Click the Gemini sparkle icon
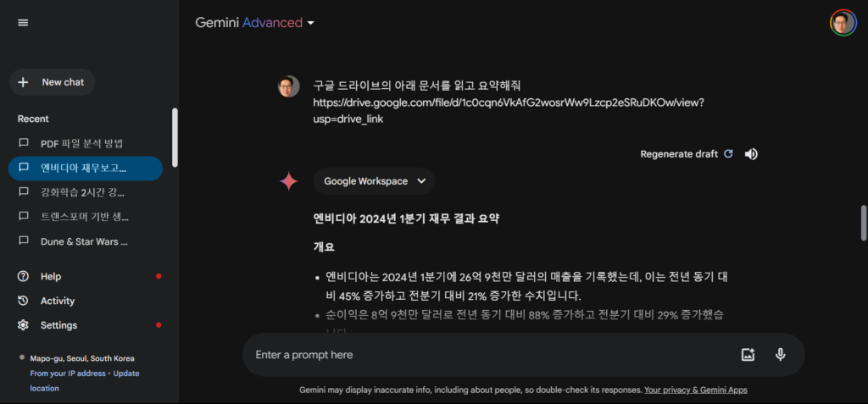This screenshot has height=404, width=868. coord(288,181)
